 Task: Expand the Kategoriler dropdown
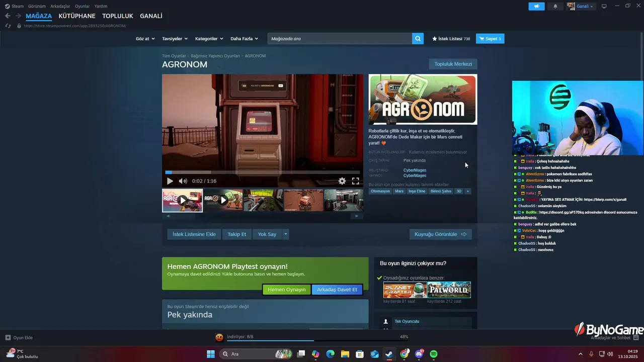click(209, 39)
